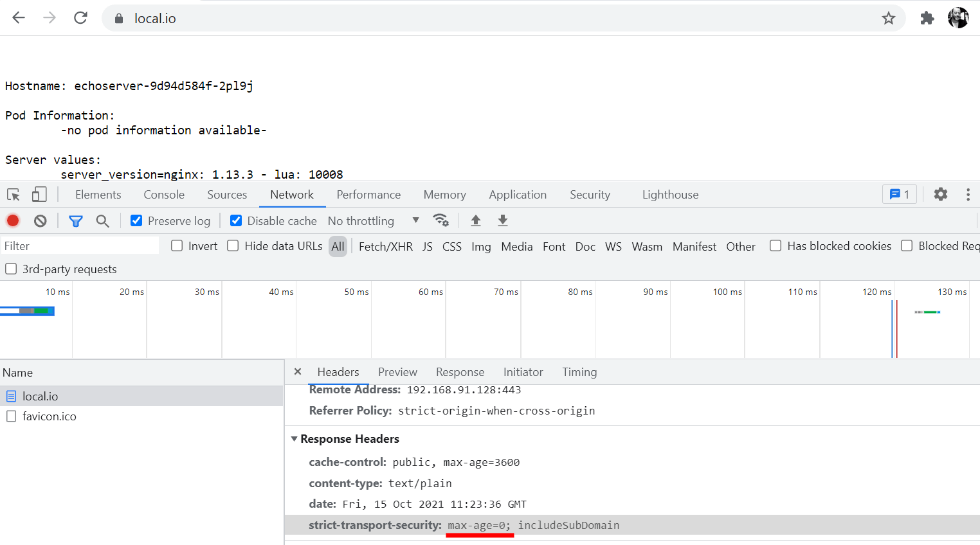The width and height of the screenshot is (980, 545).
Task: Filter requests by Manifest
Action: (694, 246)
